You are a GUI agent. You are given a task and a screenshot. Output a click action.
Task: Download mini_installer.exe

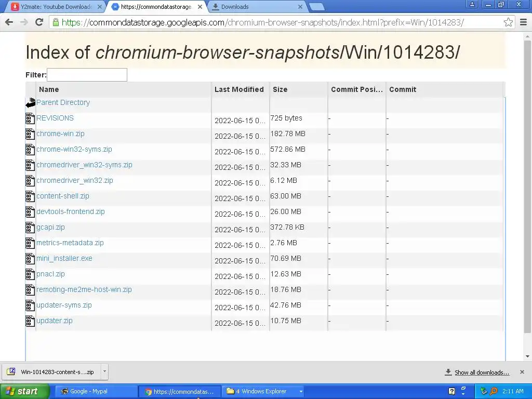[x=64, y=259]
